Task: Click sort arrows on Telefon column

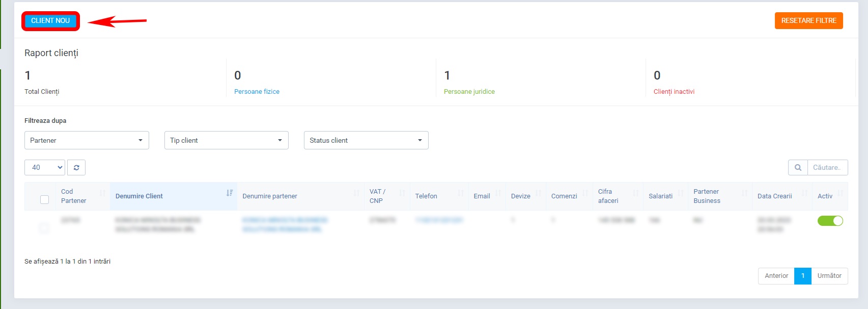Action: [x=461, y=193]
